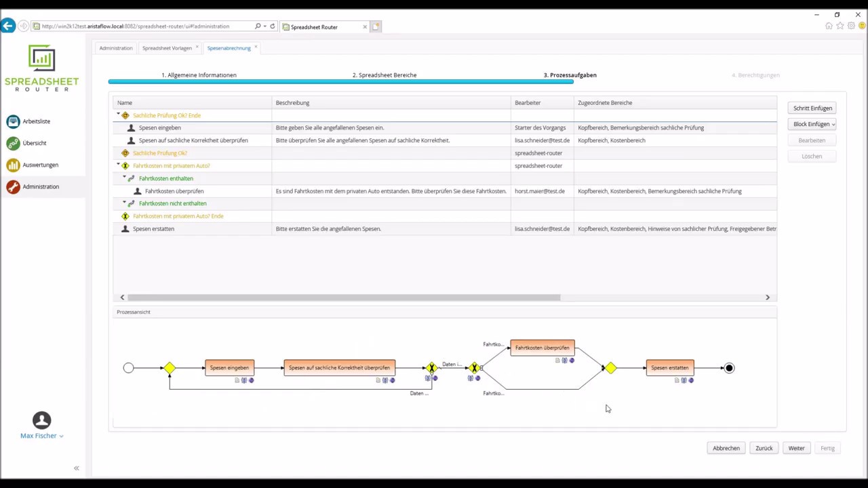Select the end node in the process diagram
Screen dimensions: 868x488
pyautogui.click(x=729, y=368)
